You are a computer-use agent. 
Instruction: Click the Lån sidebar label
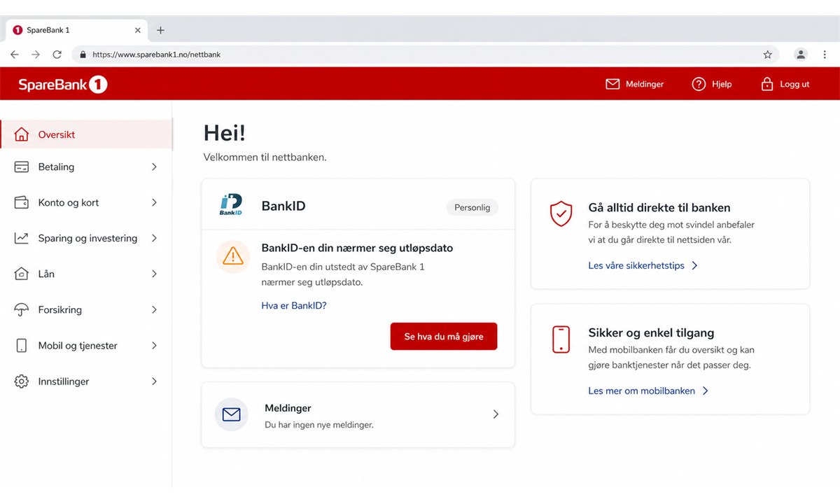tap(46, 274)
